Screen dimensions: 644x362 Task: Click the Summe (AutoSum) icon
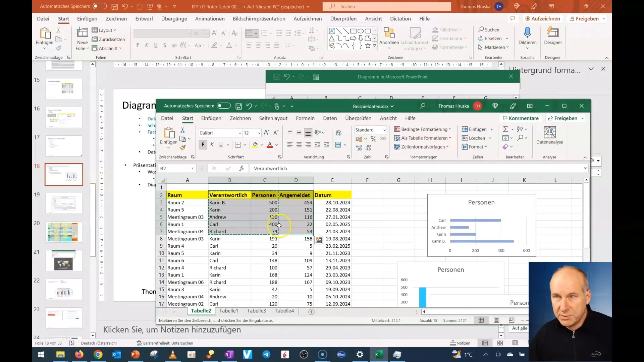505,129
